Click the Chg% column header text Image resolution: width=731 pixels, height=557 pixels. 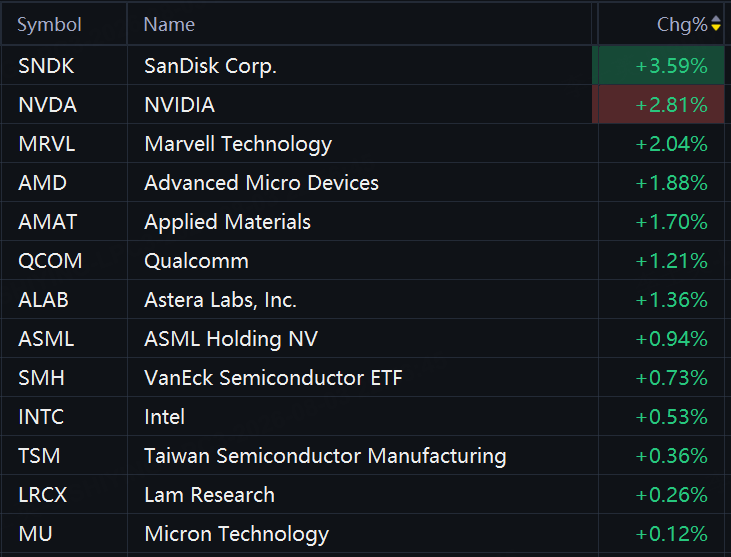(682, 25)
